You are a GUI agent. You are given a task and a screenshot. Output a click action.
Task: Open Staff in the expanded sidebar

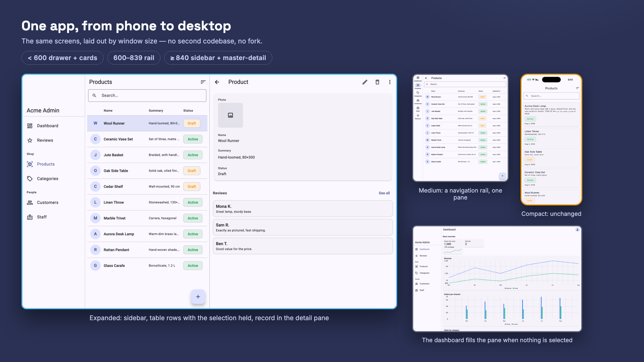pos(54,217)
